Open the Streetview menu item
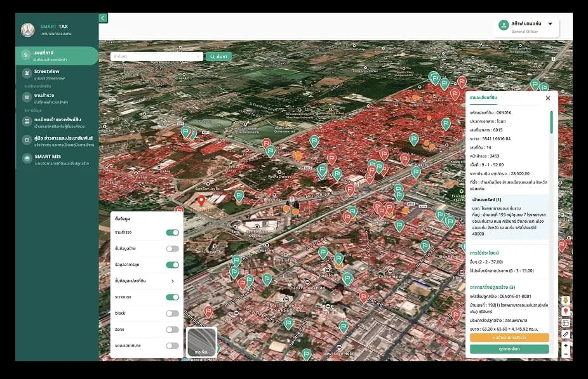Image resolution: width=588 pixels, height=379 pixels. pyautogui.click(x=57, y=74)
